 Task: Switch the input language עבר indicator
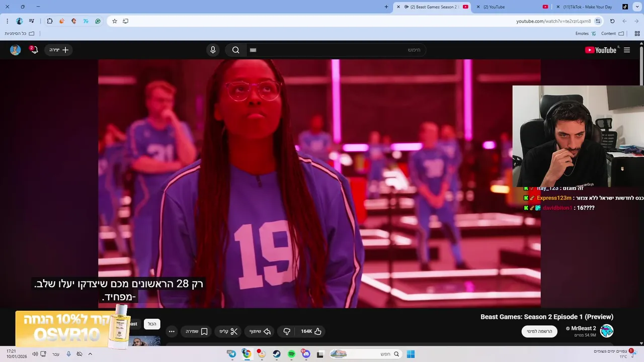(56, 354)
